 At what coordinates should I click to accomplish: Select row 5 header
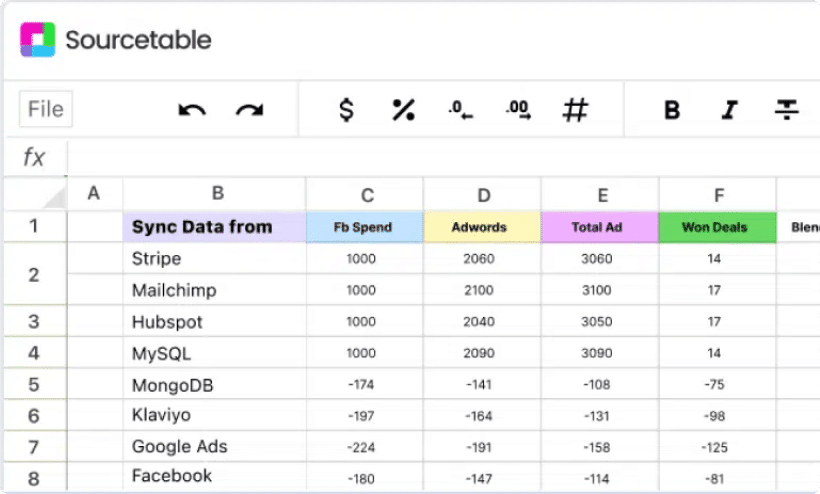tap(34, 385)
